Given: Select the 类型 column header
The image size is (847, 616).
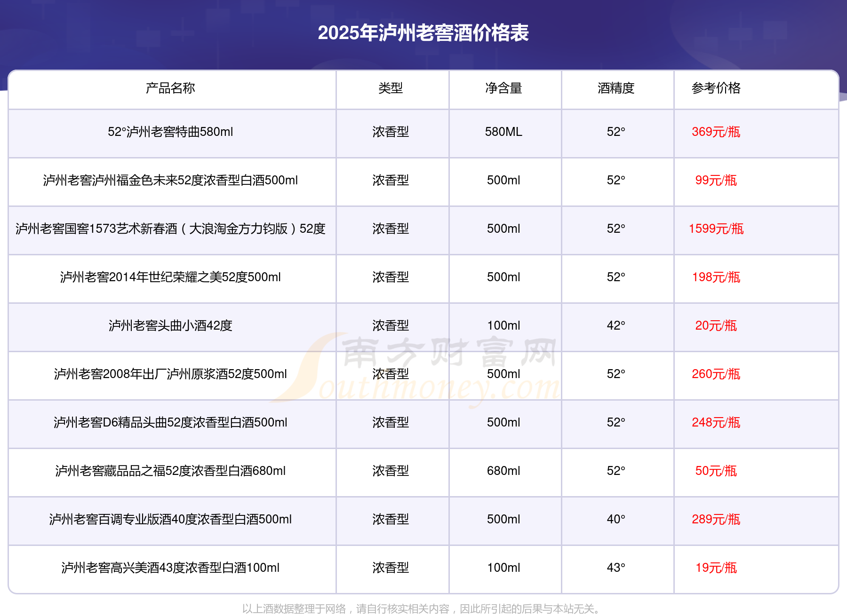Looking at the screenshot, I should pyautogui.click(x=391, y=88).
